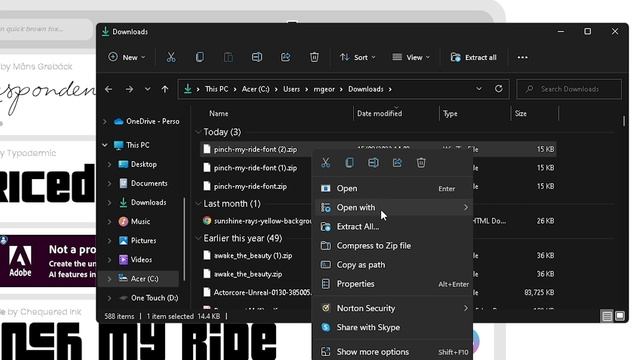
Task: Click the Adobe ad in the browser window
Action: point(48,261)
